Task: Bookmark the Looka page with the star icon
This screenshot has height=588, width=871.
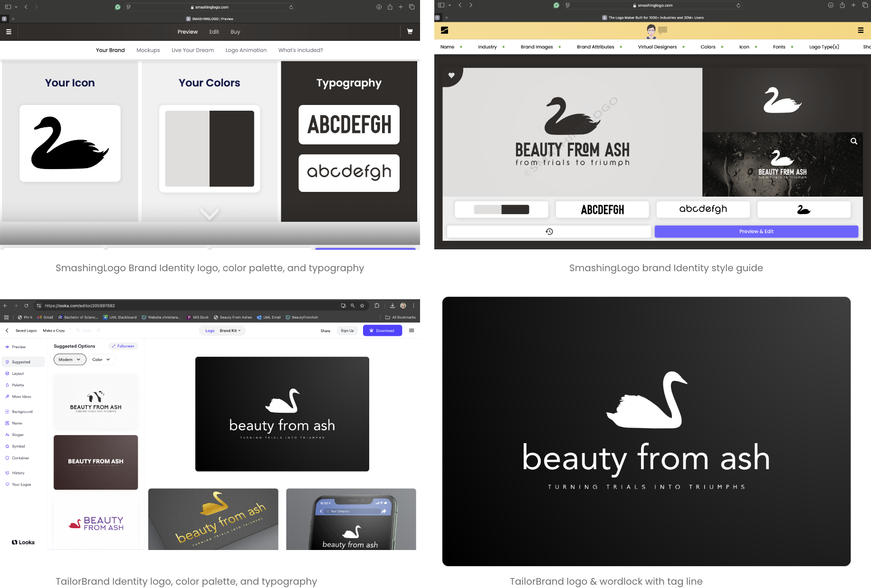Action: 362,306
